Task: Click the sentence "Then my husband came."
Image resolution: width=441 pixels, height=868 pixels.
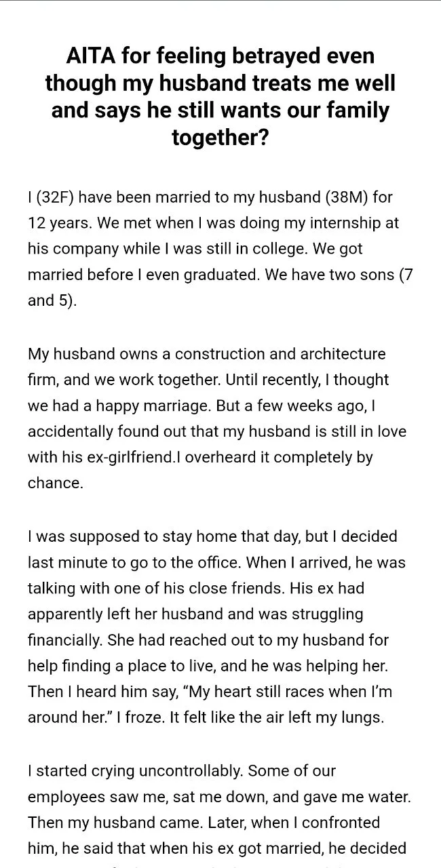Action: [x=102, y=823]
